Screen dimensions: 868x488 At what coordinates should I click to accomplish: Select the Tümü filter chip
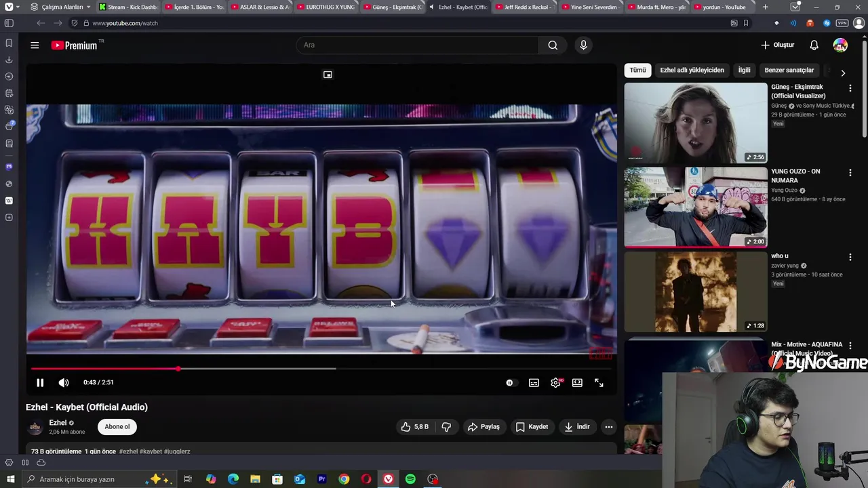pyautogui.click(x=637, y=70)
